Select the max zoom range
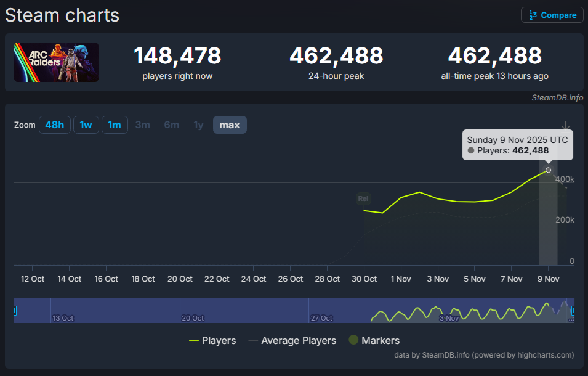 [230, 125]
